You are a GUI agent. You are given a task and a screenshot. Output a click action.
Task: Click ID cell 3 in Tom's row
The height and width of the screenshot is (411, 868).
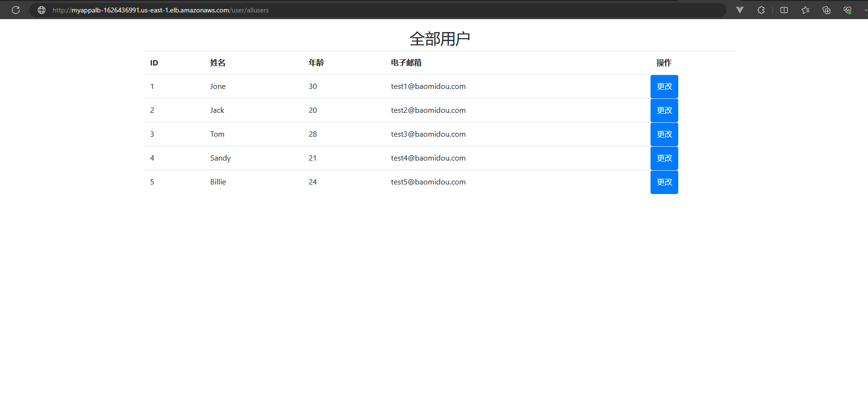click(x=152, y=134)
